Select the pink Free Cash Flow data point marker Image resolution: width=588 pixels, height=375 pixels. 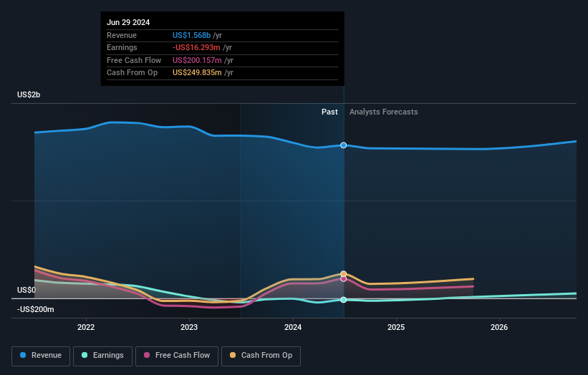[344, 278]
